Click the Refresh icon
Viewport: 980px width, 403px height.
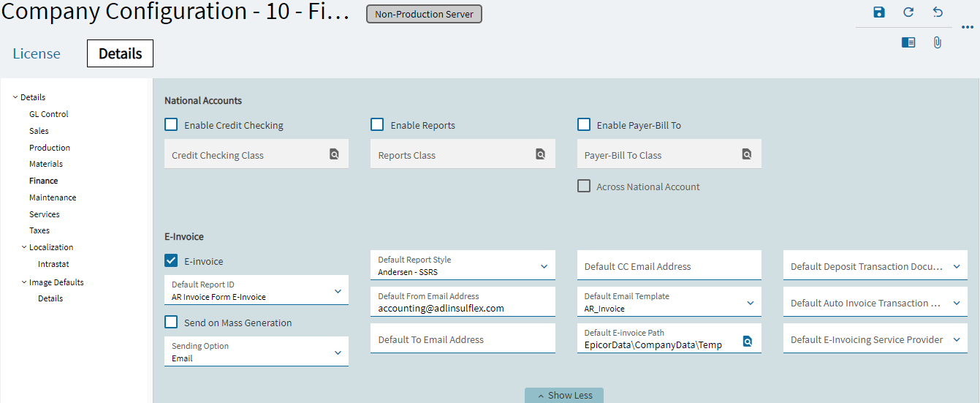point(908,12)
